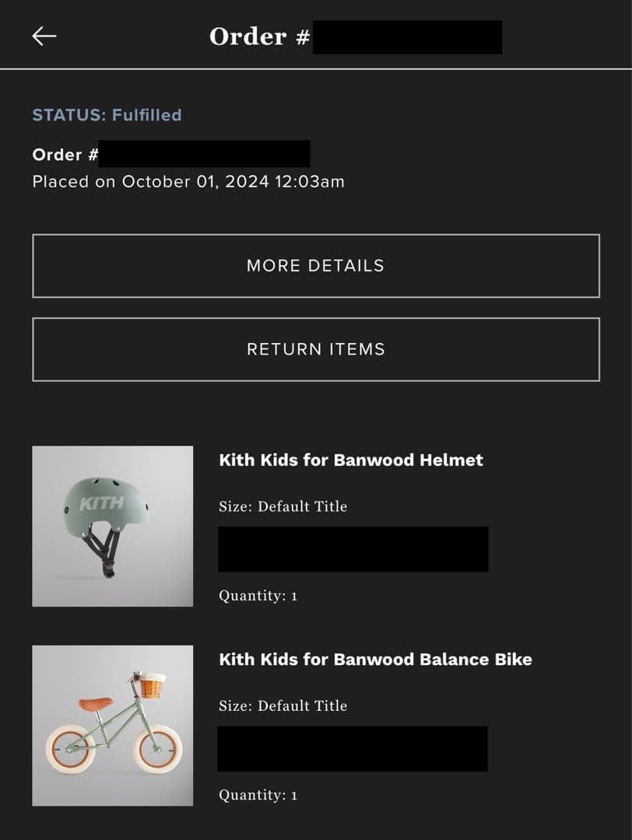Screen dimensions: 632x840
Task: Select the order placement date text
Action: tap(188, 181)
